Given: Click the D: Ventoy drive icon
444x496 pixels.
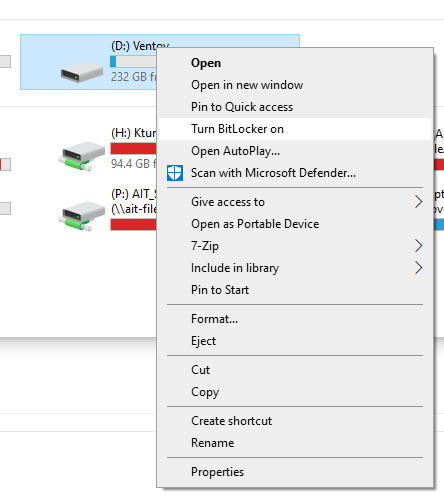Looking at the screenshot, I should tap(82, 72).
